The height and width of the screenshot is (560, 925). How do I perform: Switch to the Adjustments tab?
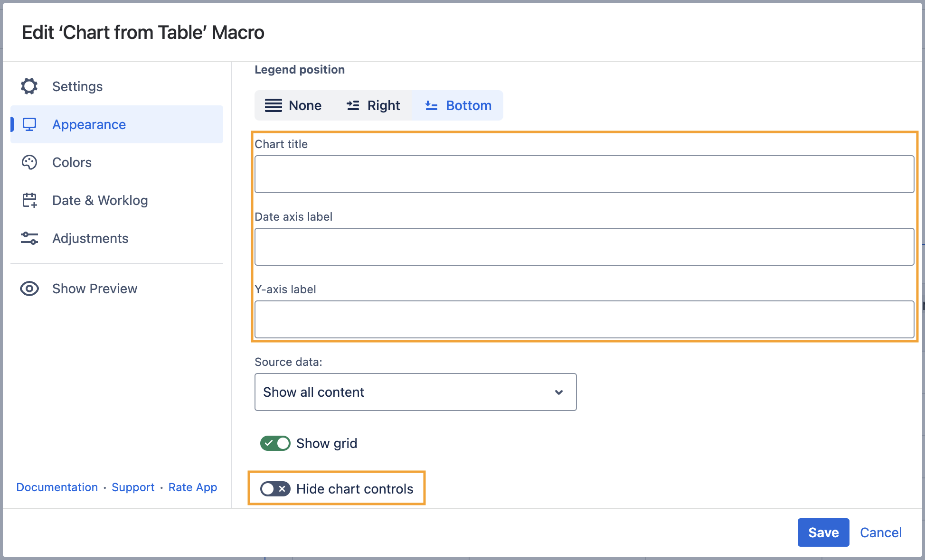pyautogui.click(x=90, y=238)
